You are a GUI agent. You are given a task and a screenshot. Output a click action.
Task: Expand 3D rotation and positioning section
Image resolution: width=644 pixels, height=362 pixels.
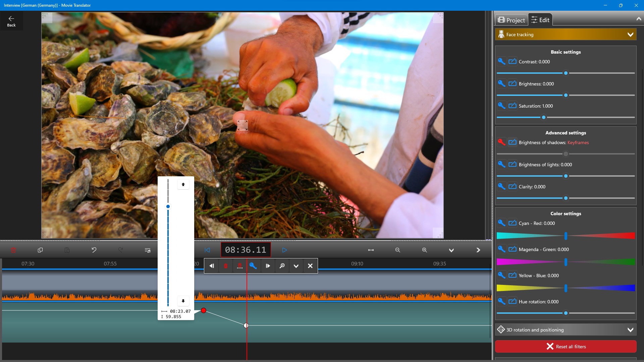coord(630,330)
